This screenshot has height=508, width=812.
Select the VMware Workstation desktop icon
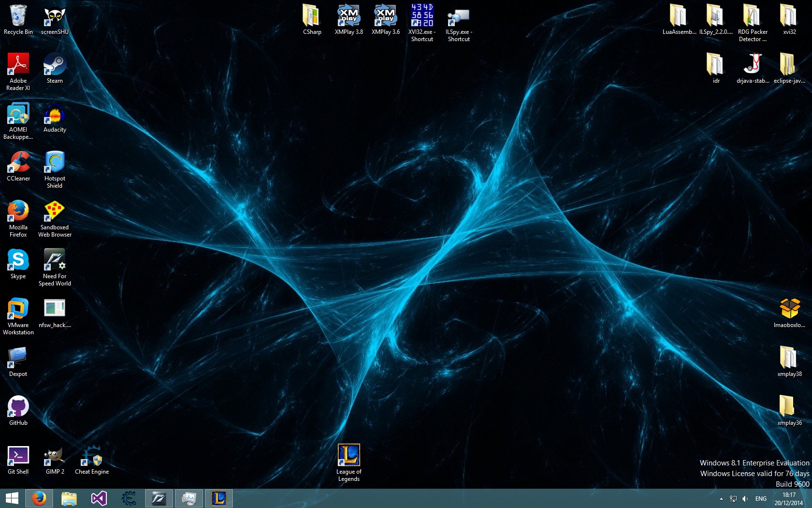tap(18, 316)
